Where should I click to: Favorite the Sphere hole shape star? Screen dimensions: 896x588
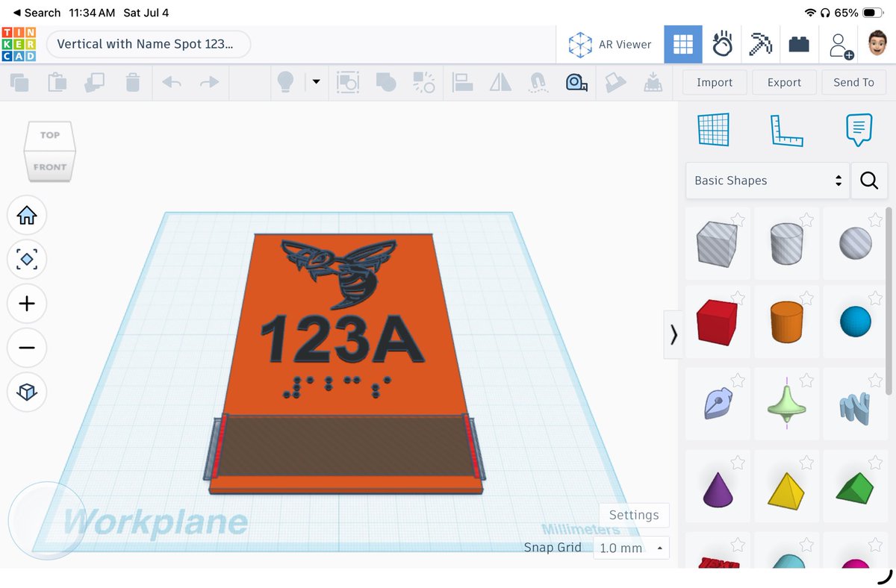tap(876, 219)
